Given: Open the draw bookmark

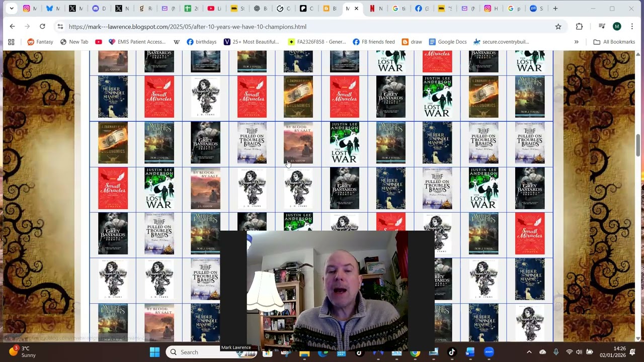Looking at the screenshot, I should point(412,42).
